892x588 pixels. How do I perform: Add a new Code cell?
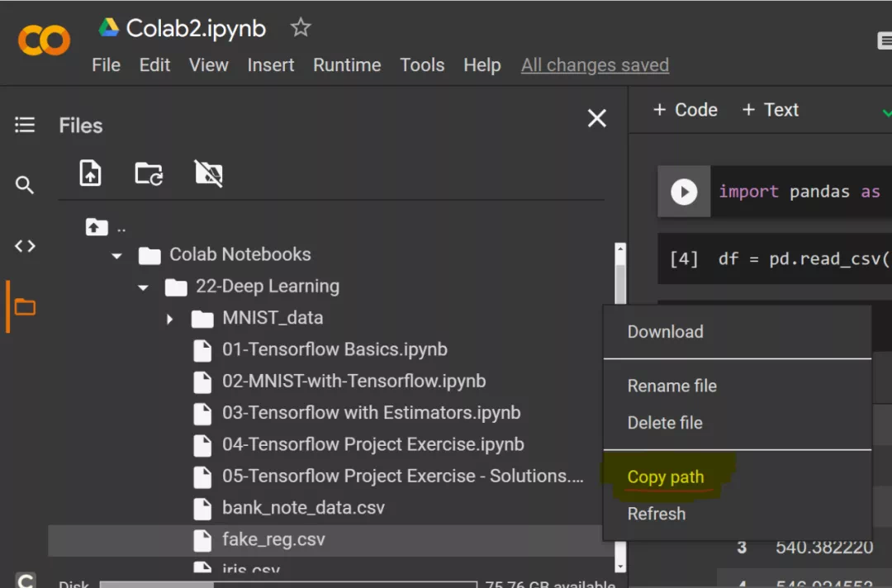(685, 110)
